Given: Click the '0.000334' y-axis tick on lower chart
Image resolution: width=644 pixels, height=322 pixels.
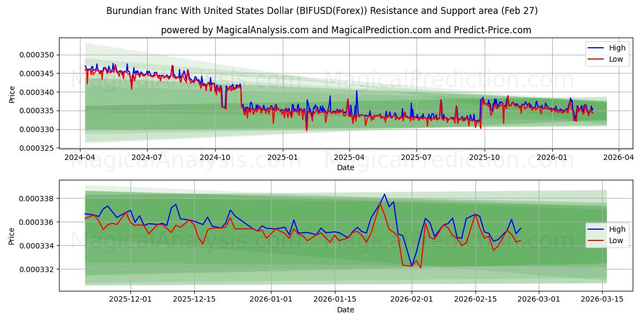Looking at the screenshot, I should tap(37, 246).
